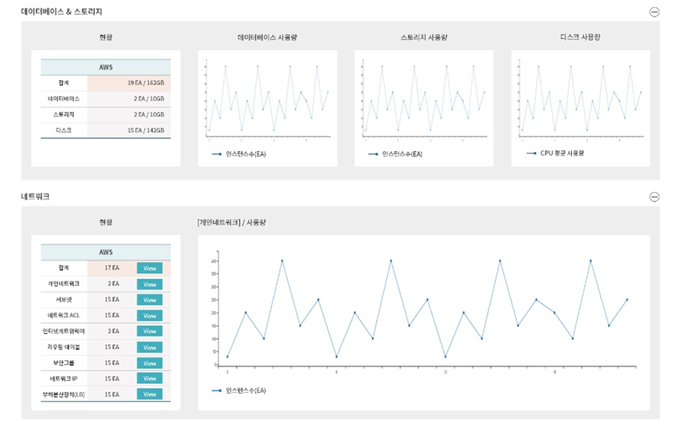Click 현황 heading above network table
This screenshot has height=427, width=674.
[106, 222]
